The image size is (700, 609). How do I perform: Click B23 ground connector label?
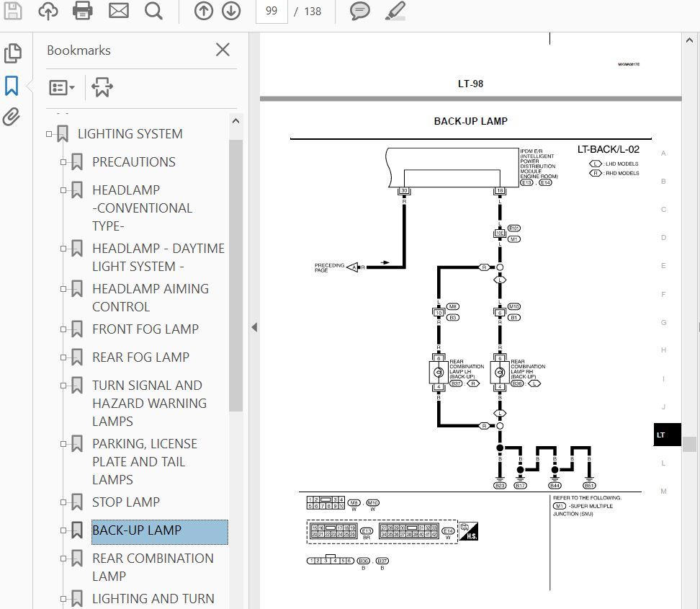[x=500, y=486]
